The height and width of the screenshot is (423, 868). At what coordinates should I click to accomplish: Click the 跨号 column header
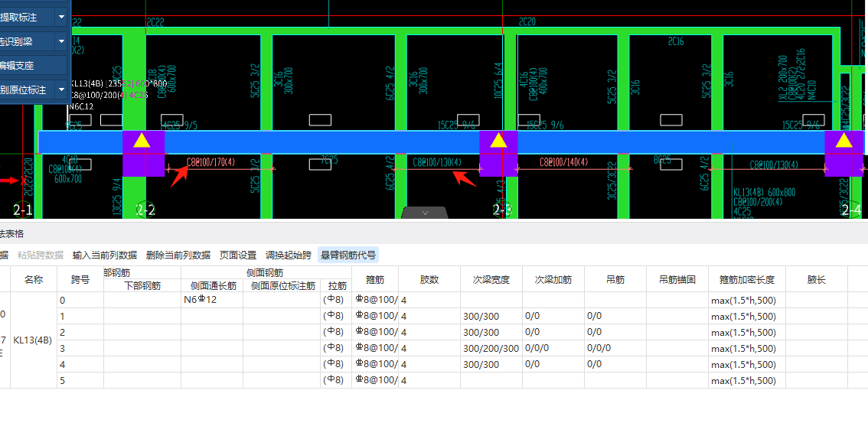80,280
